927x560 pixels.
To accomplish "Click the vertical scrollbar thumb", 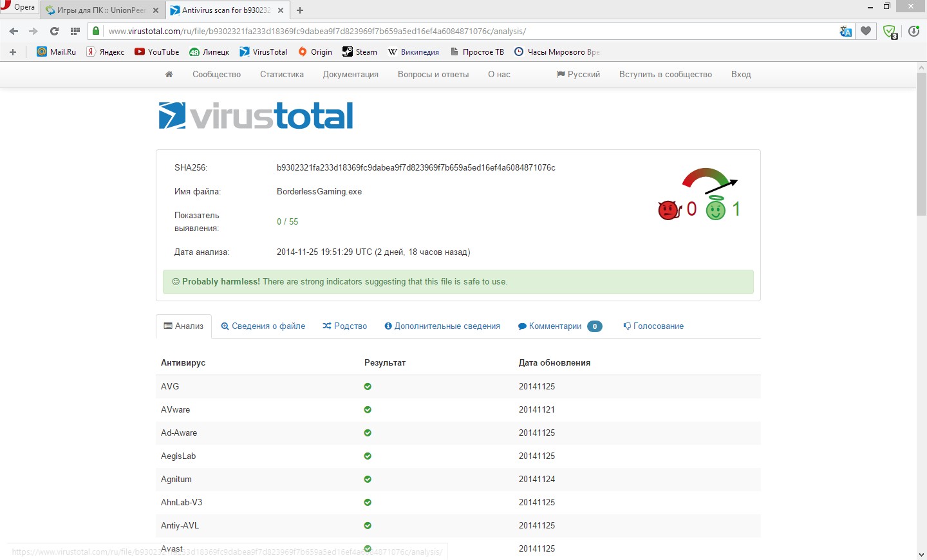I will [x=921, y=144].
